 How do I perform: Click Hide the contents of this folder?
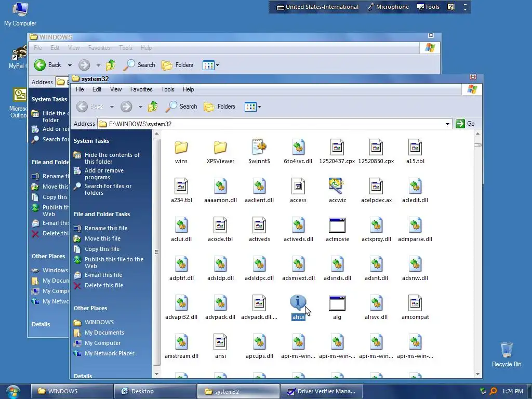pyautogui.click(x=112, y=158)
